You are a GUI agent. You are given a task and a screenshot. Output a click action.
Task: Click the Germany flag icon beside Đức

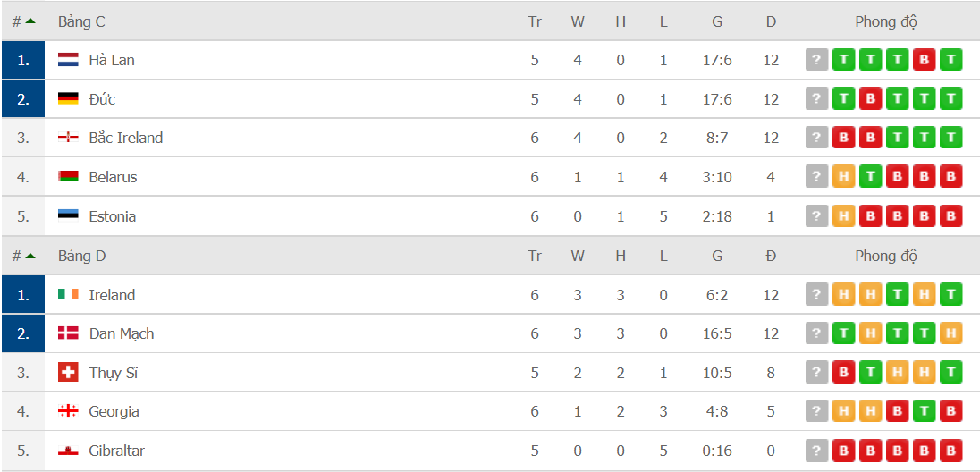click(68, 98)
